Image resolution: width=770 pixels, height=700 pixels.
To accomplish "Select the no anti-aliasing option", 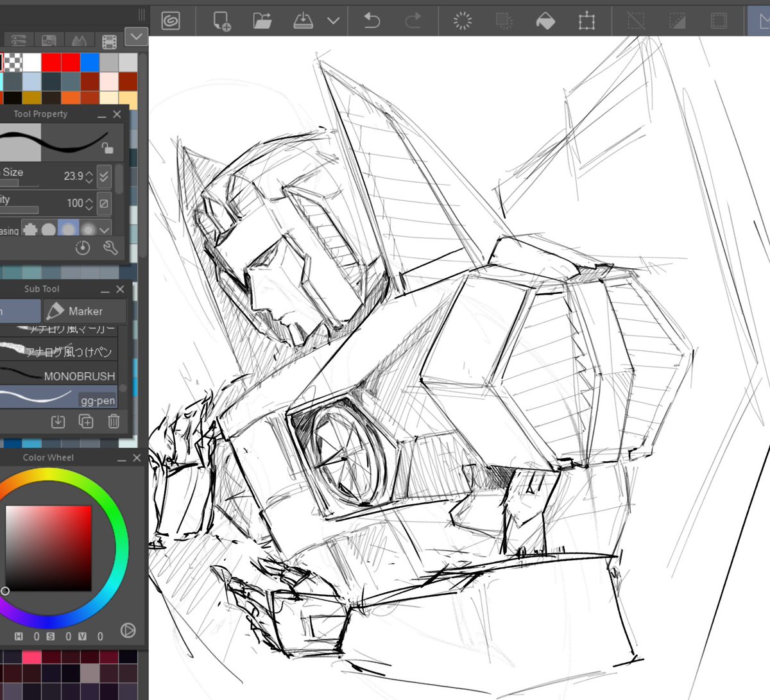I will [30, 228].
